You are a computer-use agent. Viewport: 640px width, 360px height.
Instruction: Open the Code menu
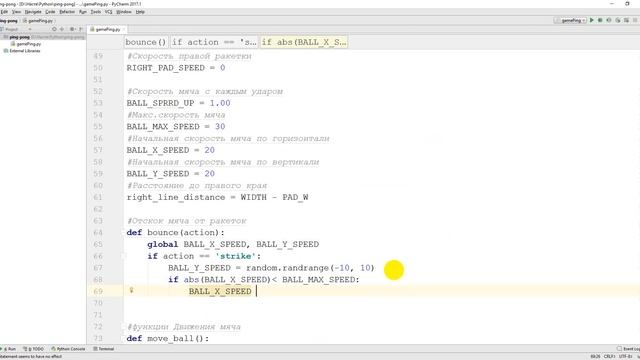tap(50, 12)
